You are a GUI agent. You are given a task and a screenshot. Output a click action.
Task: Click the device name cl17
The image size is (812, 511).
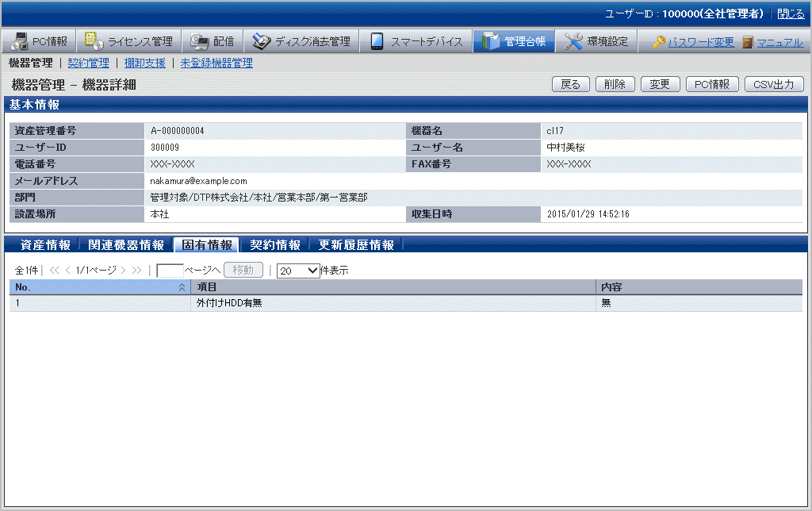pyautogui.click(x=554, y=131)
